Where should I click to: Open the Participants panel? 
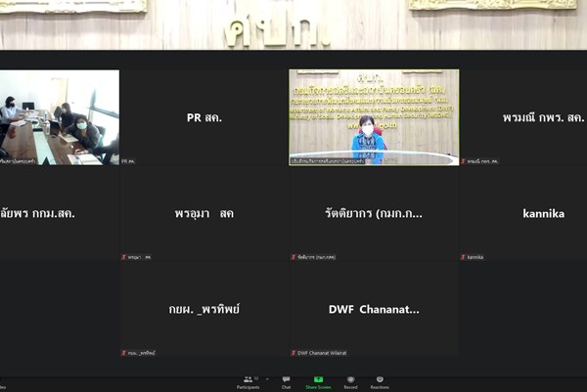pos(248,382)
